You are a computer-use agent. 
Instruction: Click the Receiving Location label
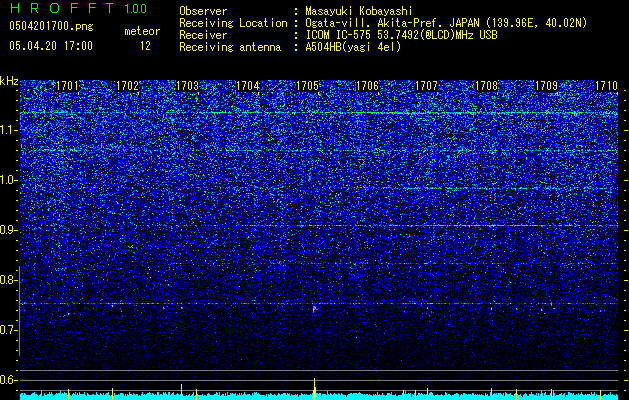(233, 23)
